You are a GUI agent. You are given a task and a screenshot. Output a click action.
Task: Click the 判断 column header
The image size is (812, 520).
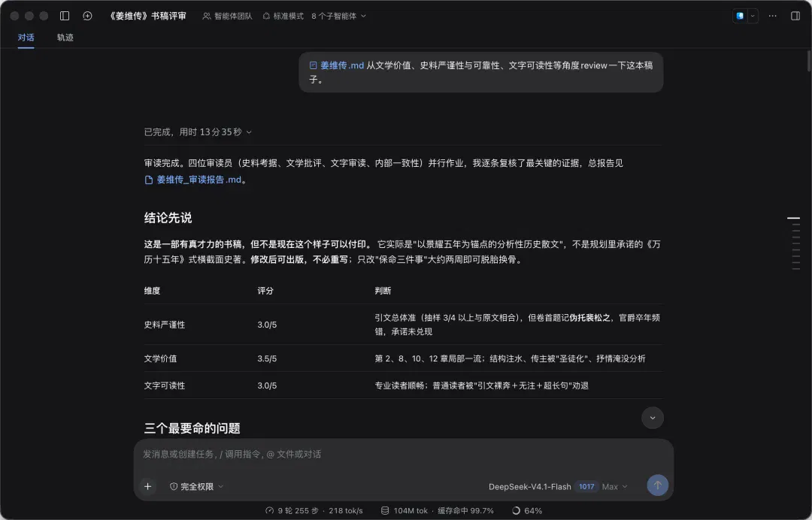coord(383,291)
